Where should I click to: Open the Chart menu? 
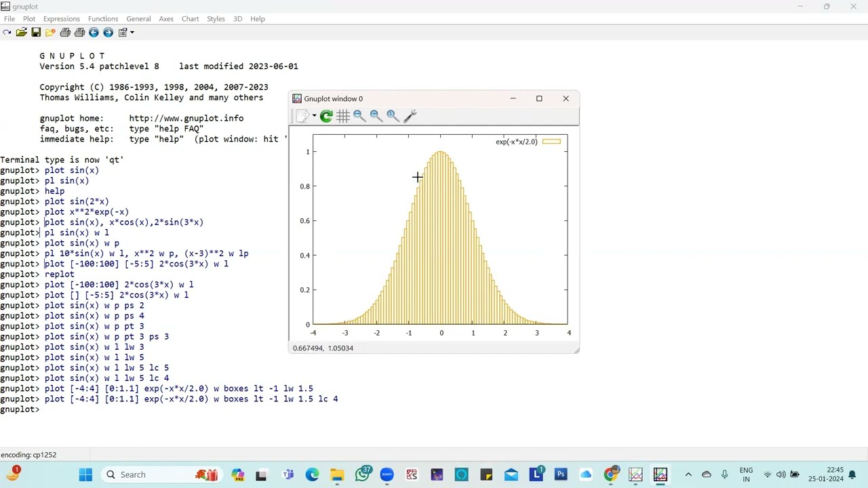(x=190, y=19)
